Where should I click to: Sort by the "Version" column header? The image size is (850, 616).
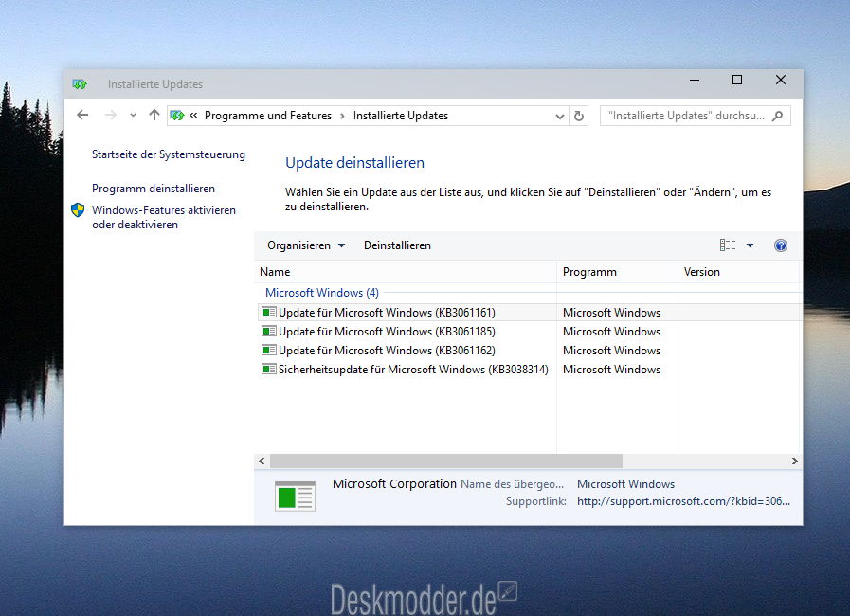pos(740,272)
